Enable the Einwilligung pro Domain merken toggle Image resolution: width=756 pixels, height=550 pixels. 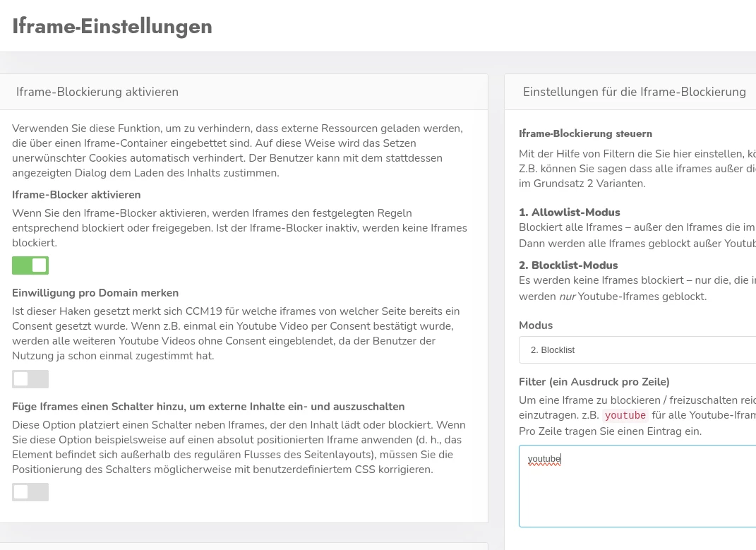point(30,379)
